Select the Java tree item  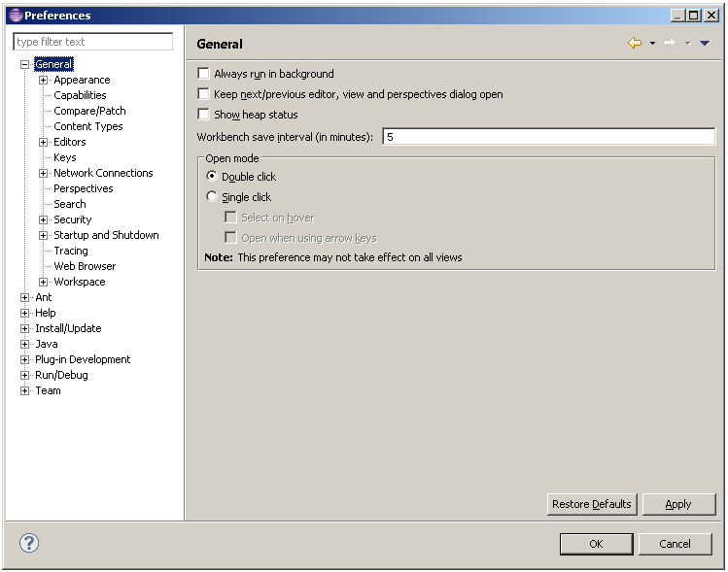[47, 344]
